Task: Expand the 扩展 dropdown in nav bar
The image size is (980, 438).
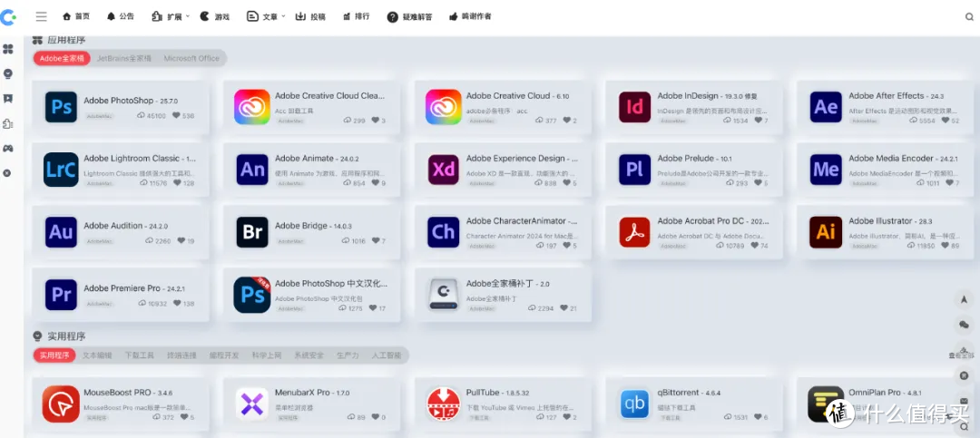Action: click(x=171, y=17)
